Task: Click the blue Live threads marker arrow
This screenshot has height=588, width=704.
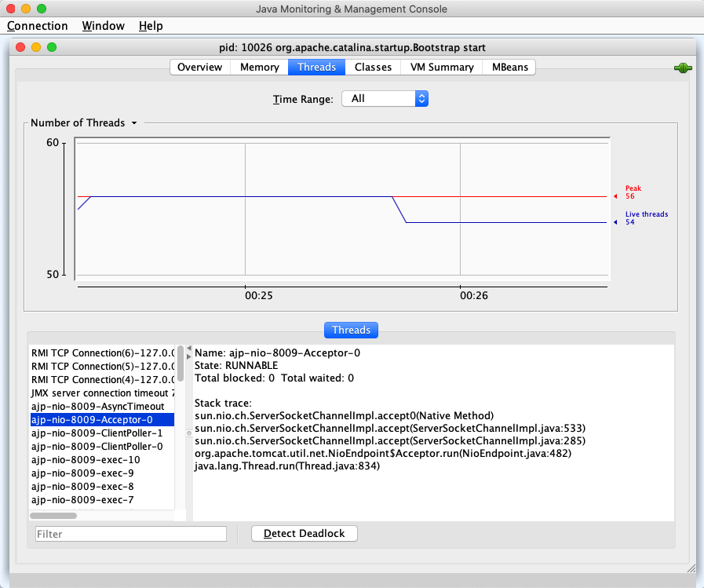Action: pos(616,222)
